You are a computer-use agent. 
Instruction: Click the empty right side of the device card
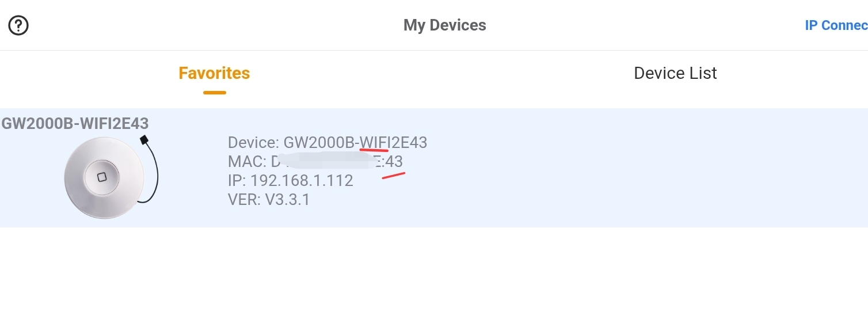click(x=645, y=168)
